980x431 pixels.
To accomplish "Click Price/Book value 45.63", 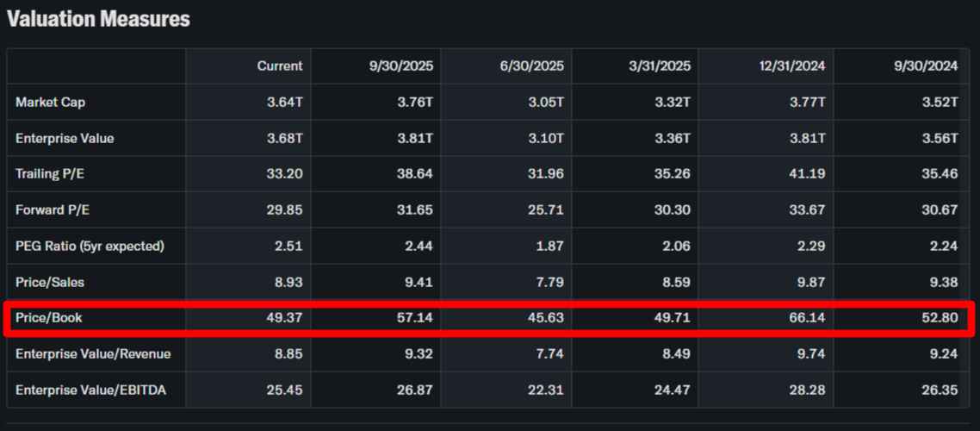I will coord(546,318).
